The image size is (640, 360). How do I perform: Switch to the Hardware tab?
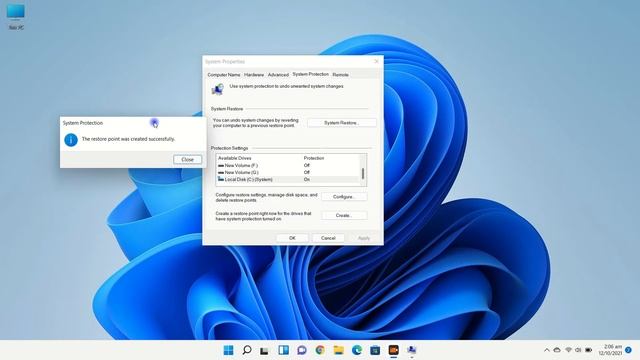coord(254,75)
